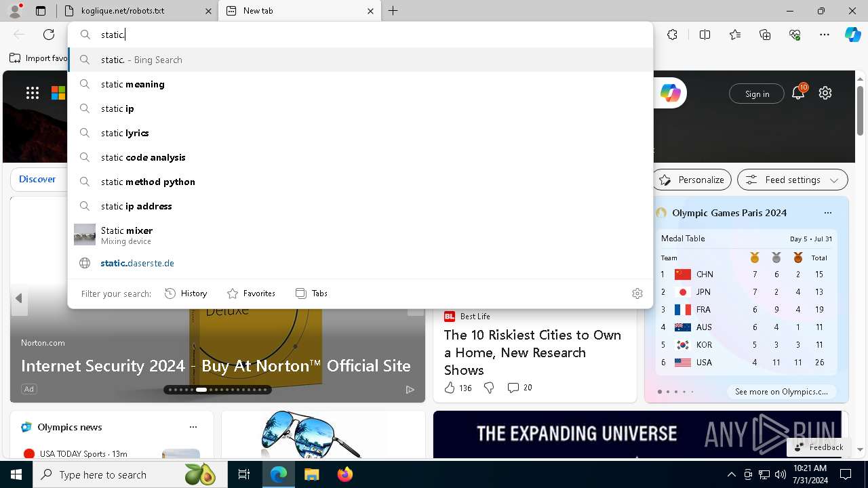This screenshot has height=488, width=868.
Task: Choose the 'static code analysis' suggestion
Action: [x=360, y=157]
